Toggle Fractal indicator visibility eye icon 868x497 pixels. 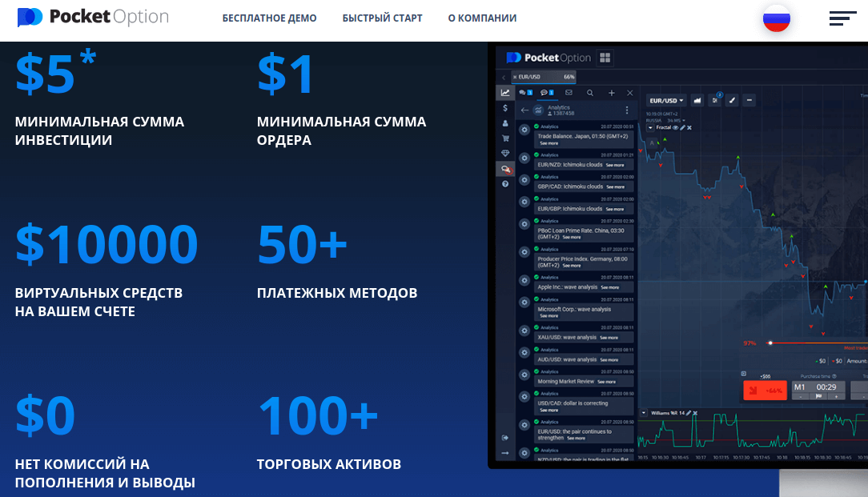point(675,127)
